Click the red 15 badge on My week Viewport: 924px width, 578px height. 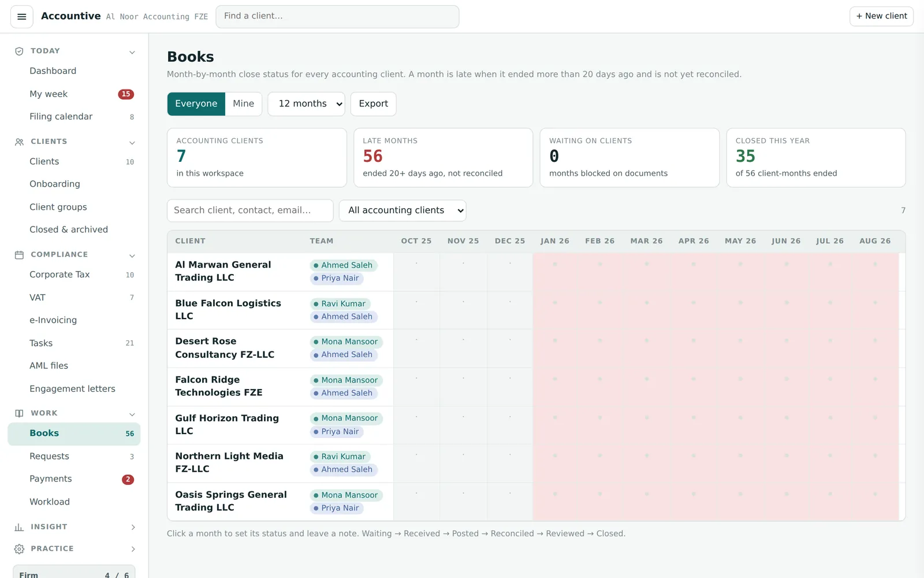[126, 94]
